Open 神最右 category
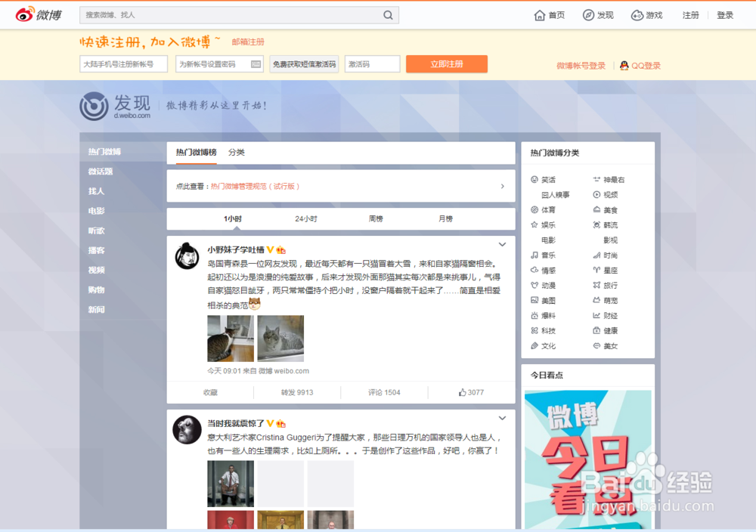 pyautogui.click(x=609, y=180)
